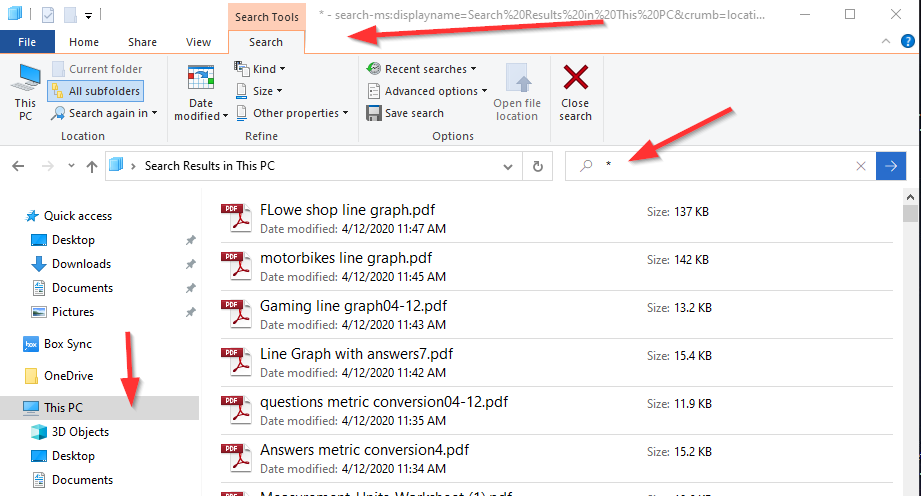
Task: Click PDF icon of Line Graph with answers7
Action: (x=236, y=363)
